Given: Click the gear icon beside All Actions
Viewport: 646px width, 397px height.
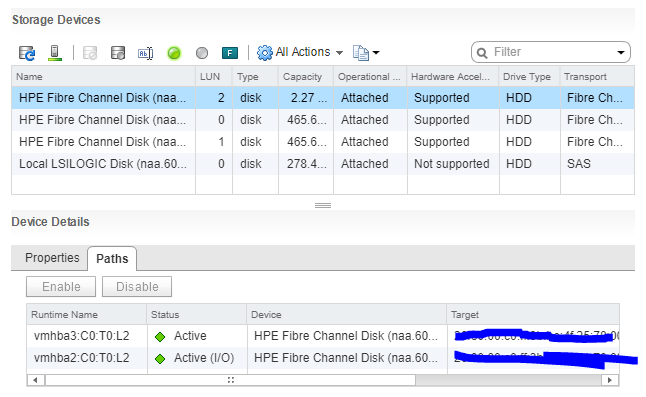Looking at the screenshot, I should coord(265,53).
